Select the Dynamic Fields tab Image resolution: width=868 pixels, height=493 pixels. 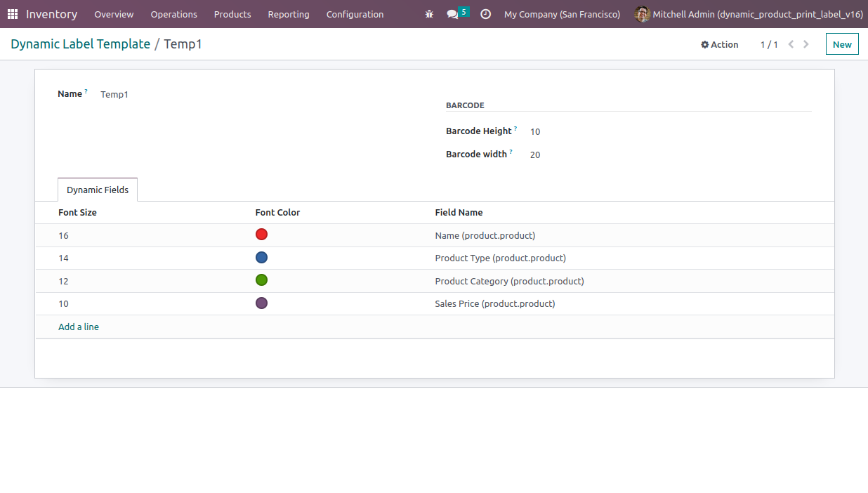(x=98, y=190)
